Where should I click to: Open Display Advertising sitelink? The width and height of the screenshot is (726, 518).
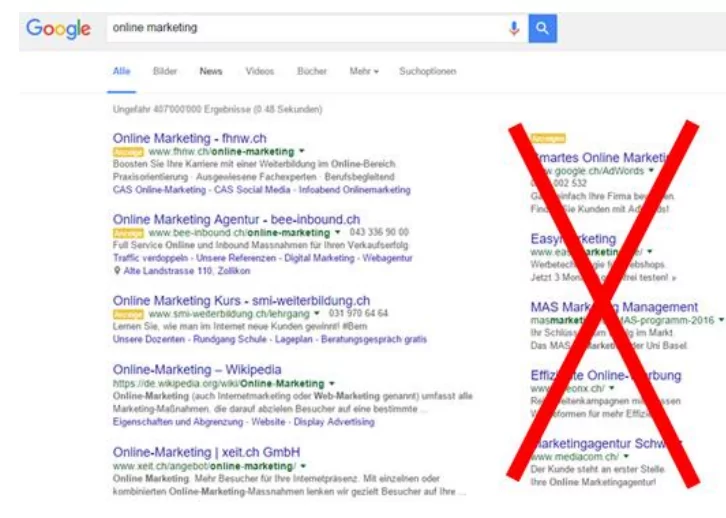(334, 422)
